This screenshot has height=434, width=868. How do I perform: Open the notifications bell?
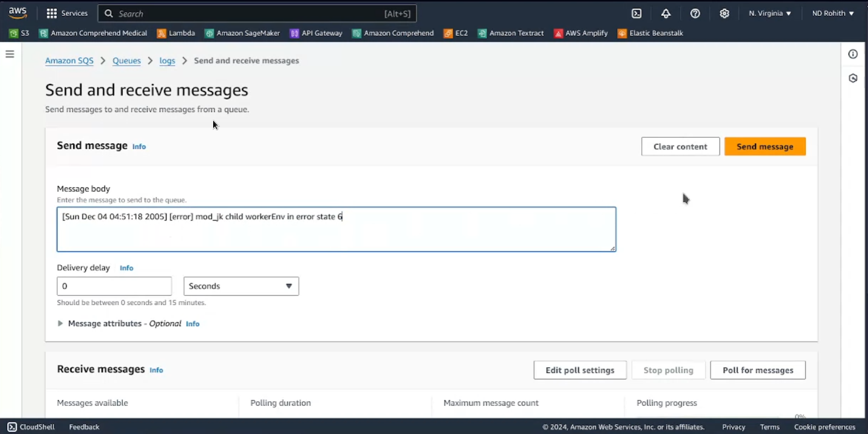click(666, 13)
